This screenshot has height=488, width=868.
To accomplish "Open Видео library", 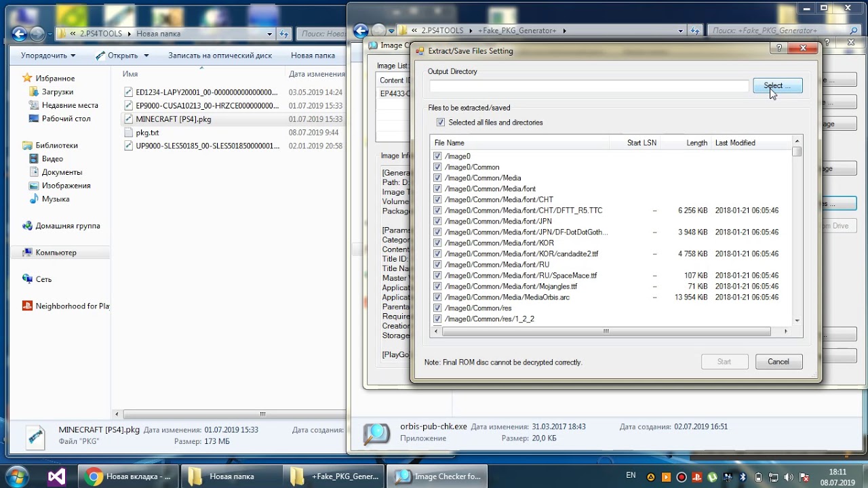I will (x=52, y=159).
